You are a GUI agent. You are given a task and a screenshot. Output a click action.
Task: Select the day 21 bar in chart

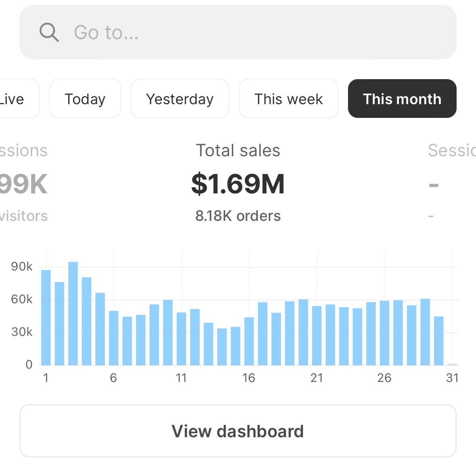pyautogui.click(x=317, y=335)
